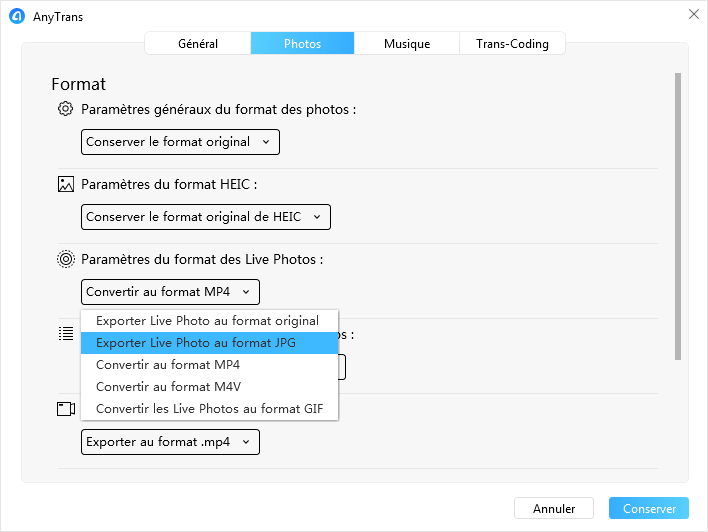Click the AnyTrans logo icon
The width and height of the screenshot is (708, 532).
coord(17,16)
